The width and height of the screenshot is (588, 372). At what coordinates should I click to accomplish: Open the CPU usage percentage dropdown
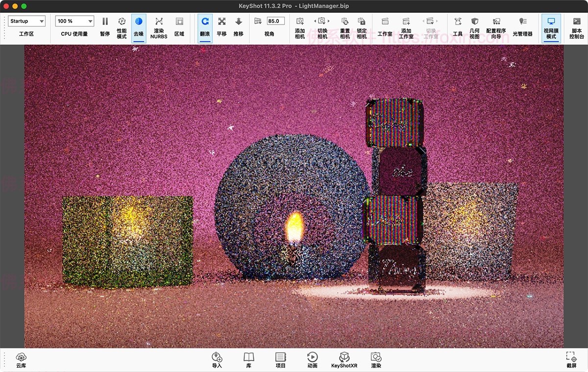(x=74, y=21)
